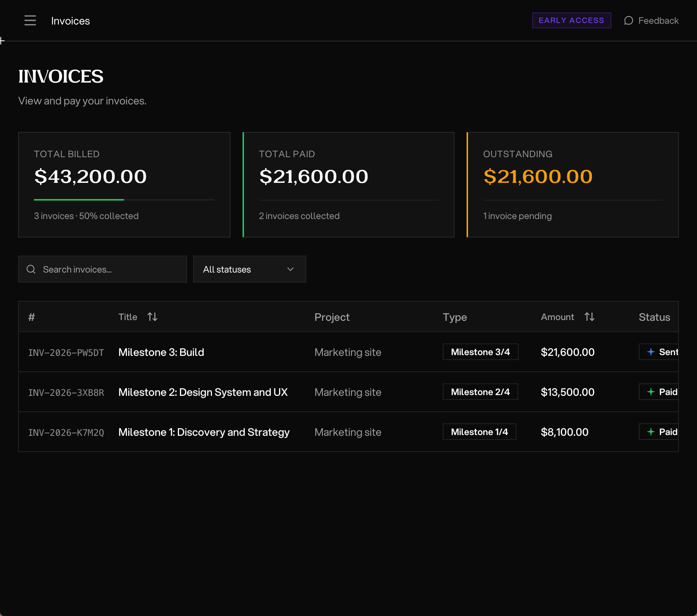Click the sparkle icon in Milestone 2 Paid badge
The height and width of the screenshot is (616, 697).
point(651,392)
